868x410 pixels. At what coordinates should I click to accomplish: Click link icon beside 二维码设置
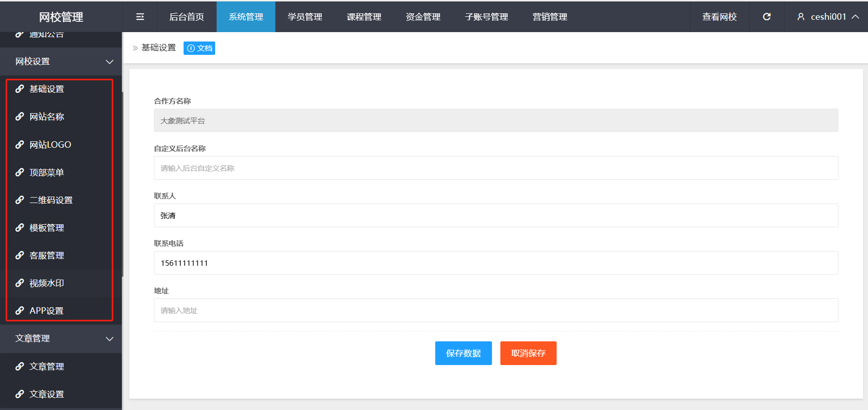point(20,200)
